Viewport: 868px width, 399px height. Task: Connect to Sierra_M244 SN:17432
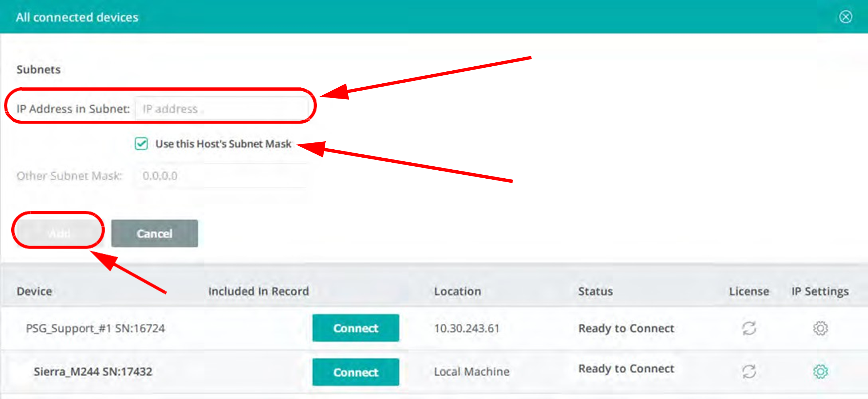tap(355, 372)
